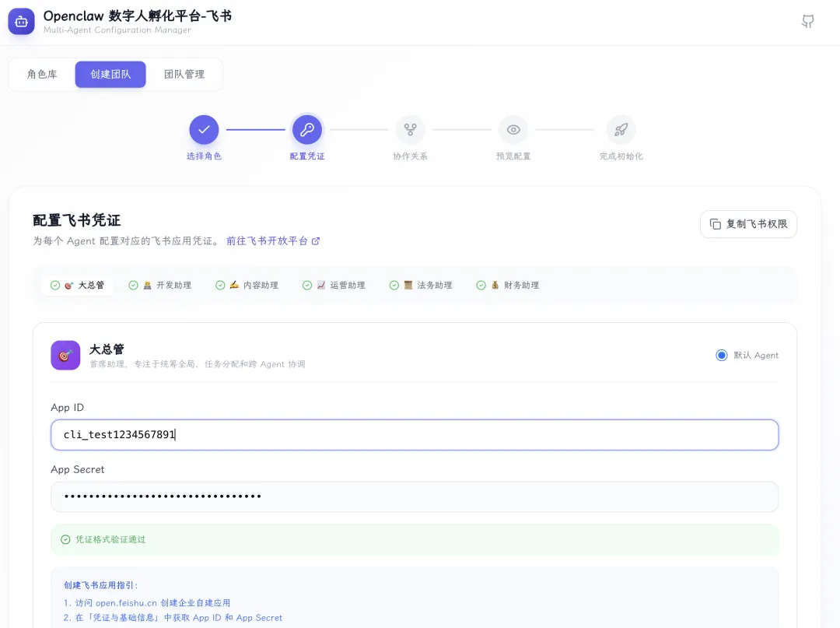Click the App Secret password field
840x628 pixels.
point(415,496)
